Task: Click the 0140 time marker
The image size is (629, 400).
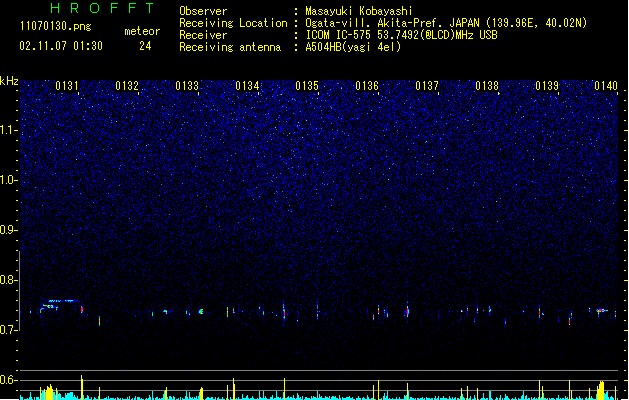Action: coord(606,86)
